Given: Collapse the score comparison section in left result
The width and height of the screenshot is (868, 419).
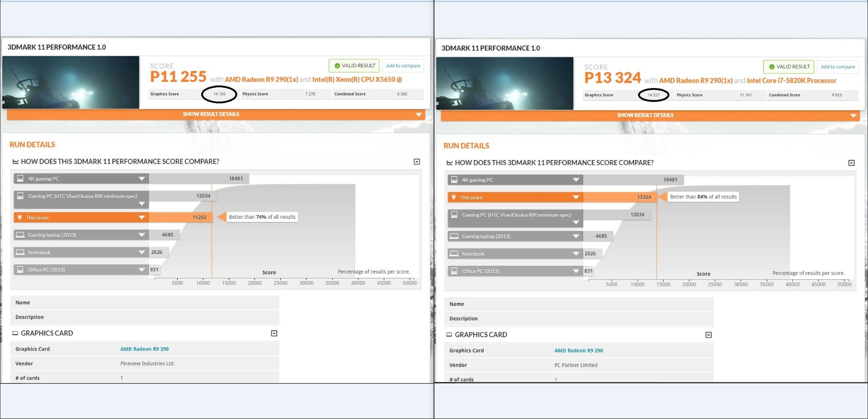Looking at the screenshot, I should (417, 162).
